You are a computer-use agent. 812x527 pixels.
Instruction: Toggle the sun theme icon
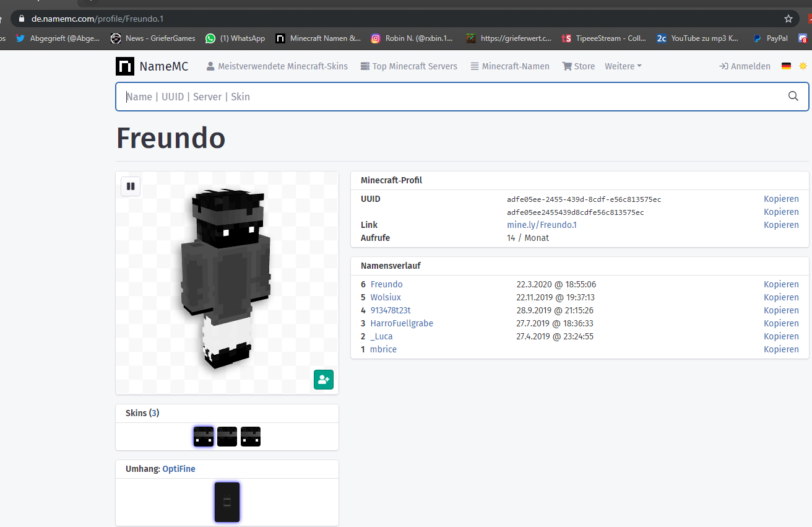click(x=803, y=66)
